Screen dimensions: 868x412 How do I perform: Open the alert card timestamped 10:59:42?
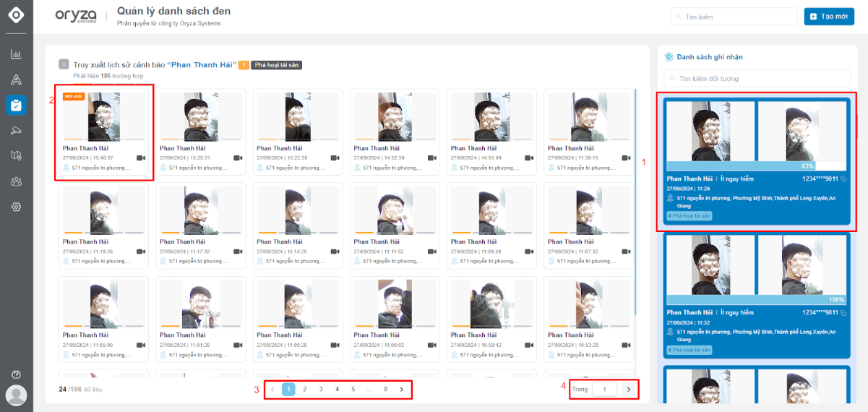[491, 319]
